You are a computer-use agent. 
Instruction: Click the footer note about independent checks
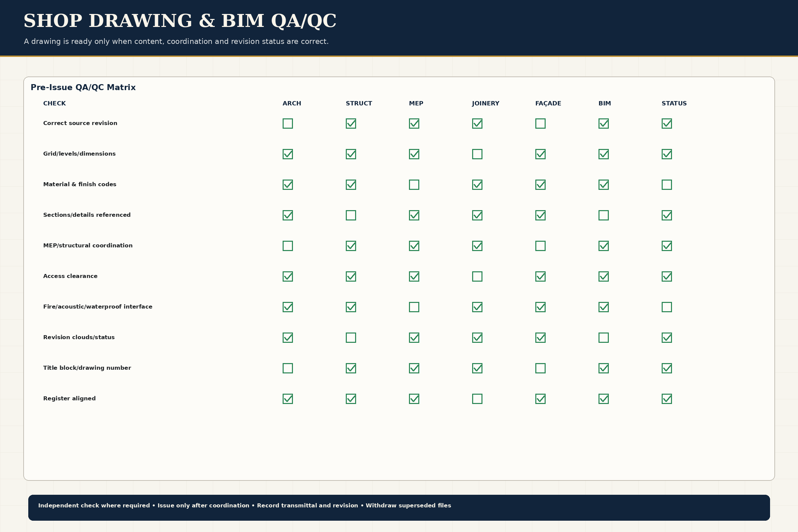point(245,505)
